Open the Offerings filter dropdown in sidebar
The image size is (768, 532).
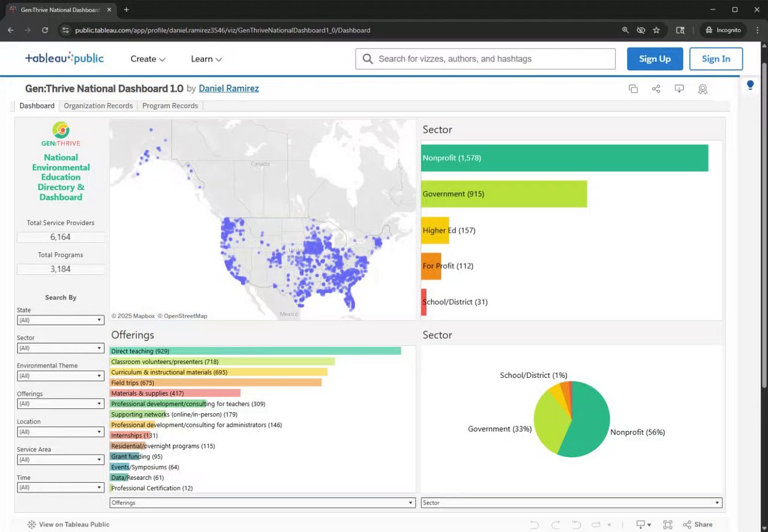click(x=61, y=404)
